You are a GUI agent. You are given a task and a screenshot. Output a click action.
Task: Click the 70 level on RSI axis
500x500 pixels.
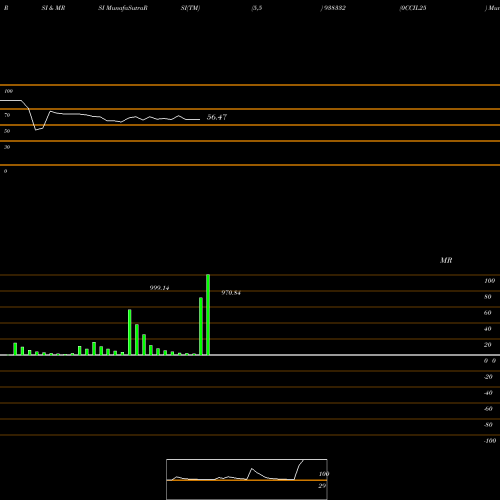click(x=7, y=115)
